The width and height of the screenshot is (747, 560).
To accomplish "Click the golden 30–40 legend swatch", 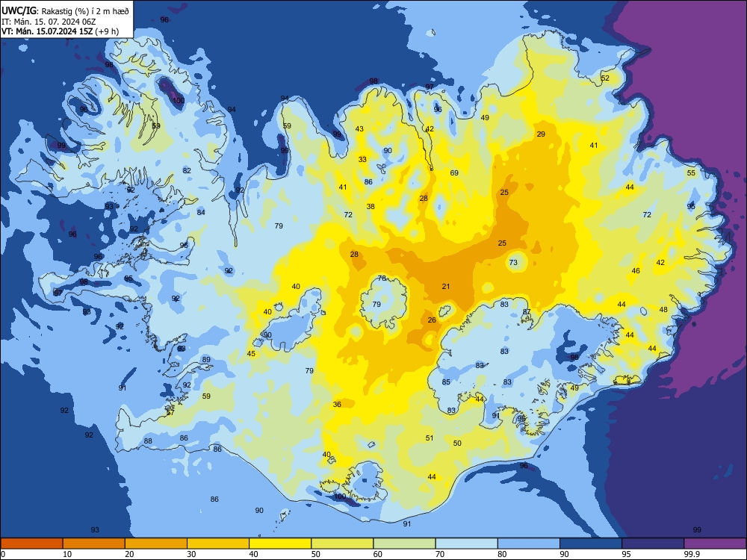I will pyautogui.click(x=218, y=544).
